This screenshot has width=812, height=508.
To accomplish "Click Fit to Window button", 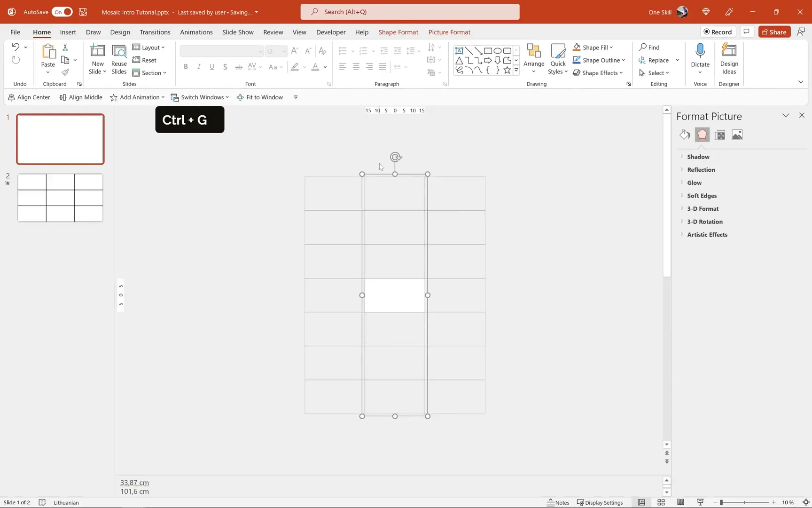I will (x=260, y=97).
